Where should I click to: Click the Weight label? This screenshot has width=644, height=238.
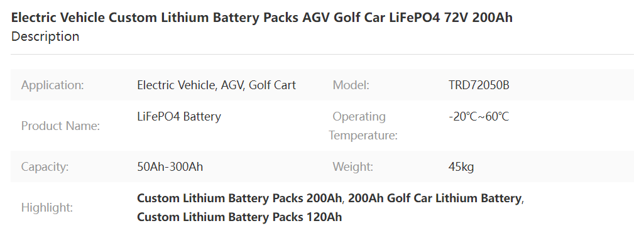[353, 166]
